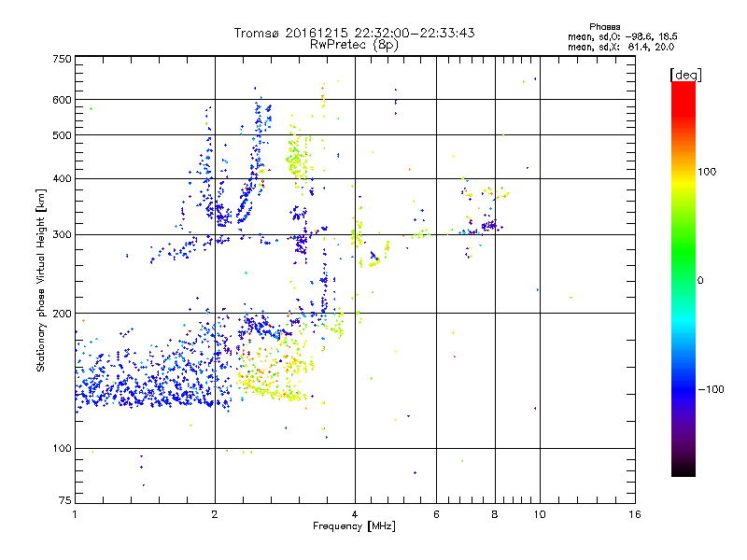Image resolution: width=747 pixels, height=560 pixels.
Task: Click the x-axis tick label '6'
Action: (436, 514)
